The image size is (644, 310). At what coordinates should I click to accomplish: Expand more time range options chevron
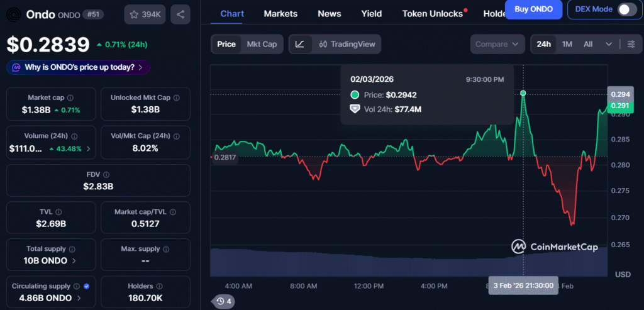(x=609, y=44)
